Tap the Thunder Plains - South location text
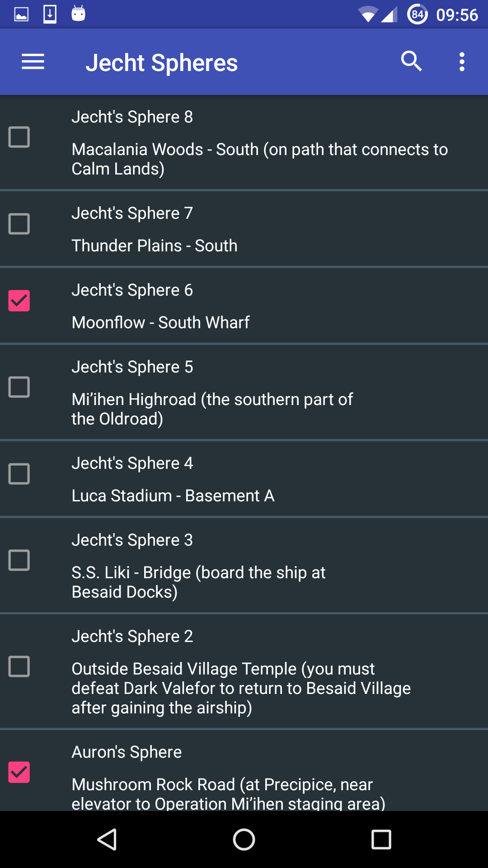 [x=155, y=245]
